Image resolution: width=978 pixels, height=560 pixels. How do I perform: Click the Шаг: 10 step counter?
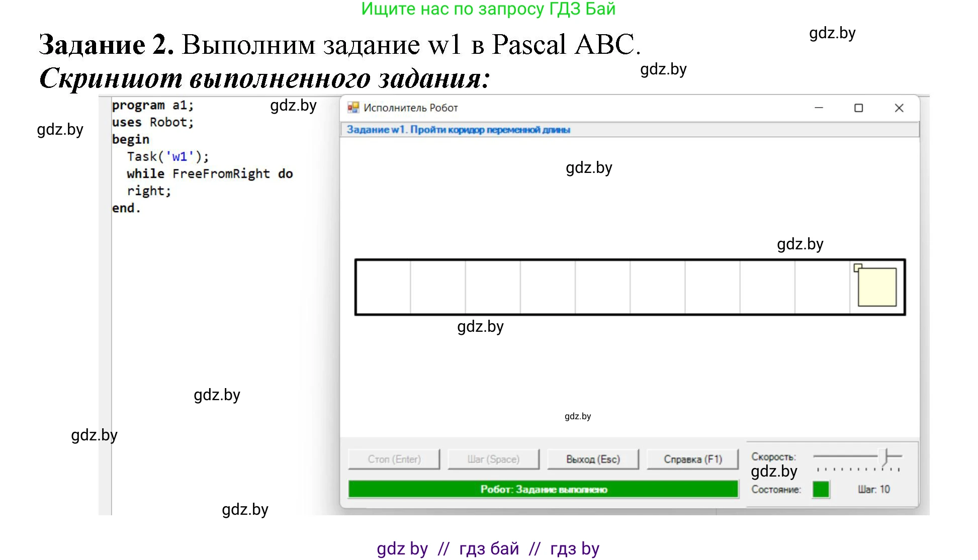pos(873,489)
